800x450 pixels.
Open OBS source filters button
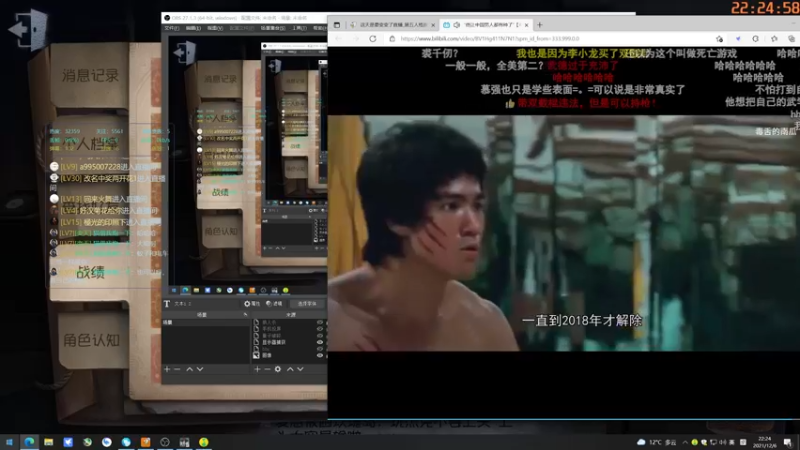click(274, 304)
